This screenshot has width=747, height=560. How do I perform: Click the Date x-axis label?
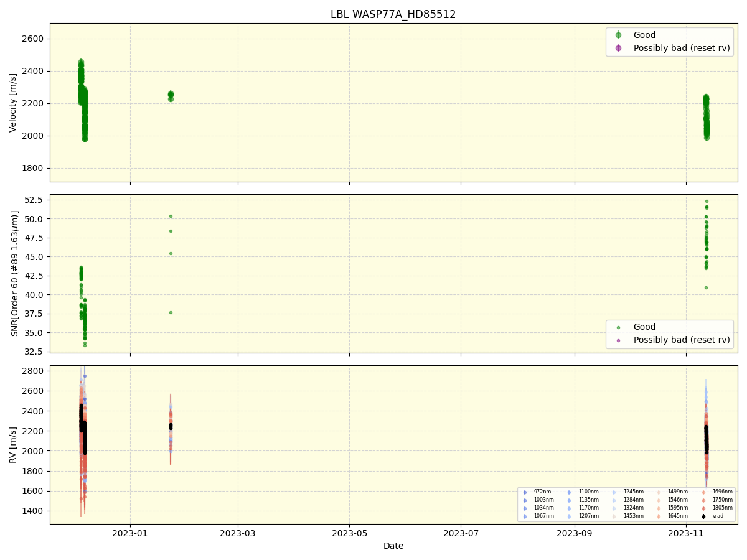(x=393, y=546)
